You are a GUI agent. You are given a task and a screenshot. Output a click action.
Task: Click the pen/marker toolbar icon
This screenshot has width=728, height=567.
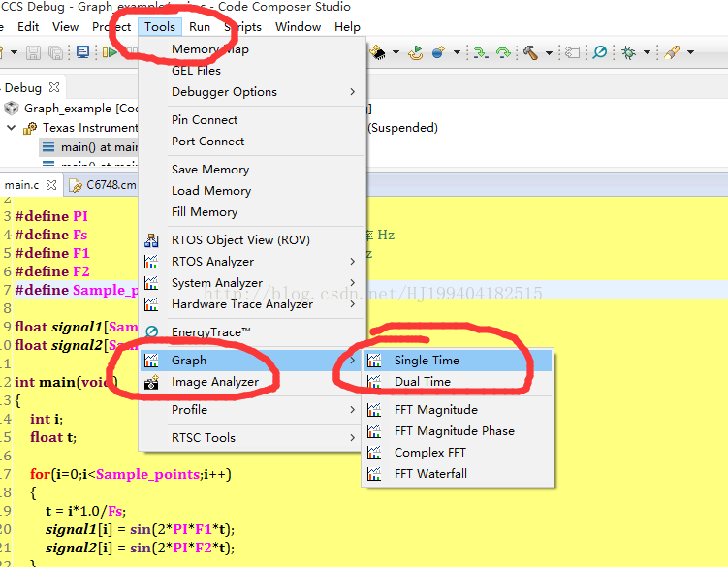[672, 52]
